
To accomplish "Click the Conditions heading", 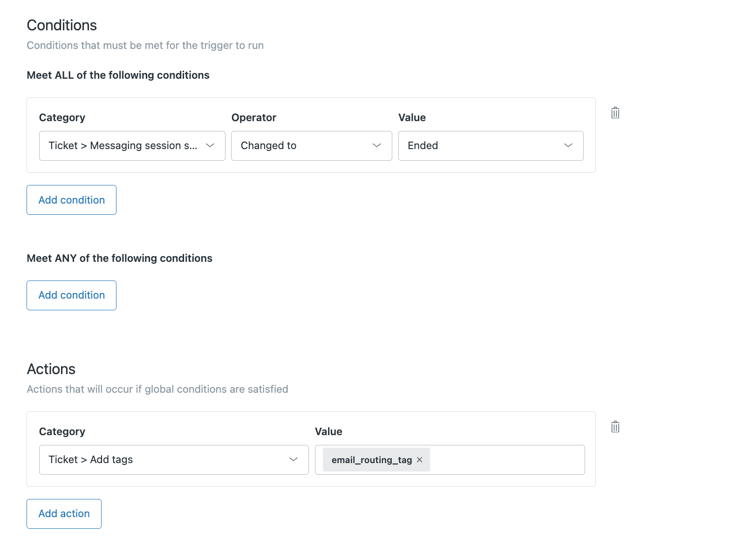I will point(62,25).
